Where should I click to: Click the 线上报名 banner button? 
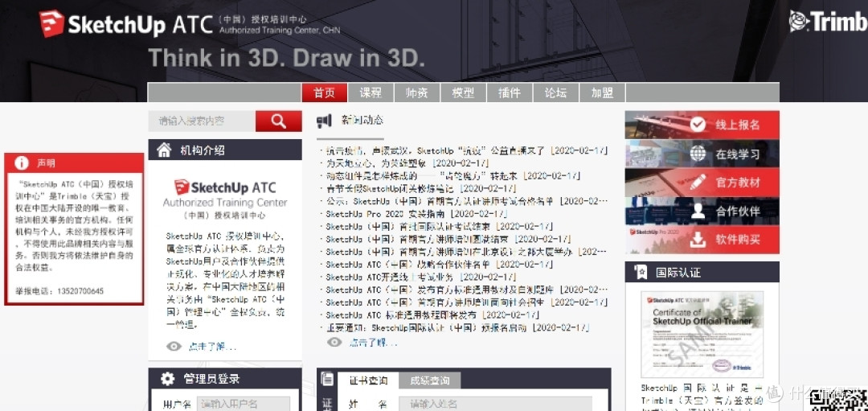click(702, 125)
